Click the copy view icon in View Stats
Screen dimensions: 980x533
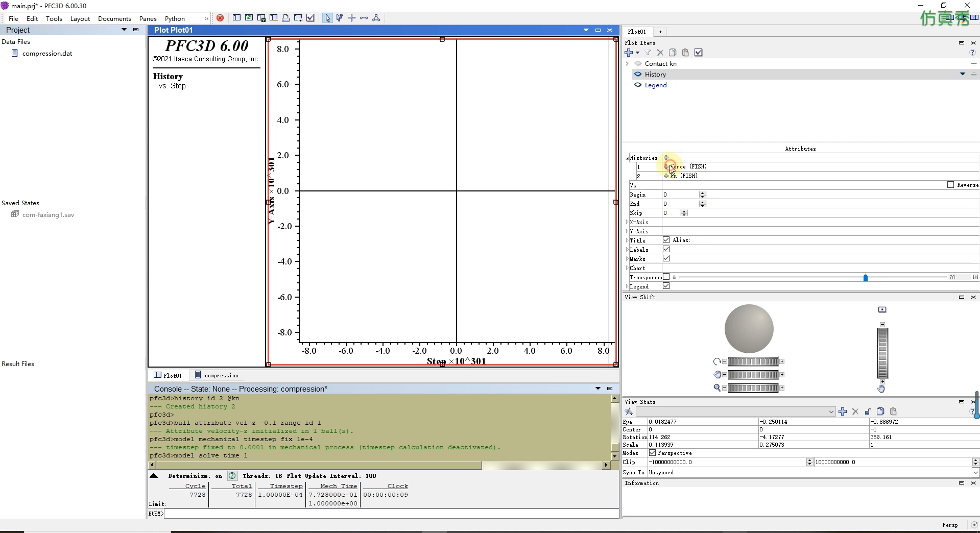[x=880, y=411]
